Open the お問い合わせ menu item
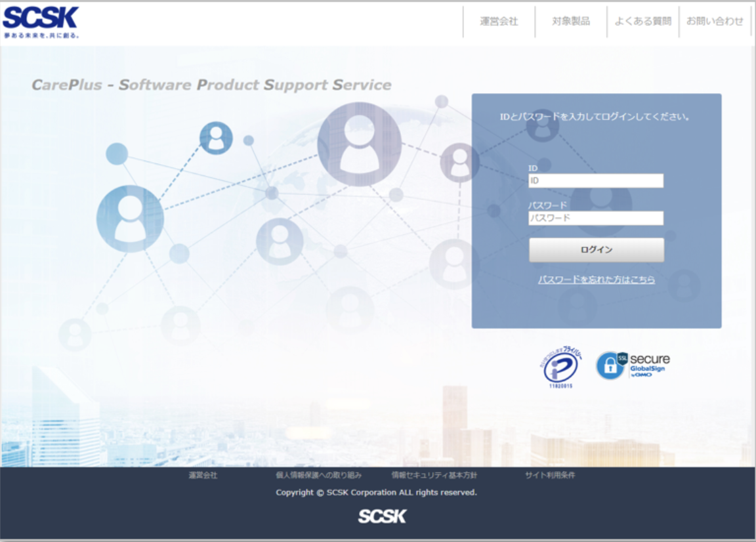 coord(715,21)
